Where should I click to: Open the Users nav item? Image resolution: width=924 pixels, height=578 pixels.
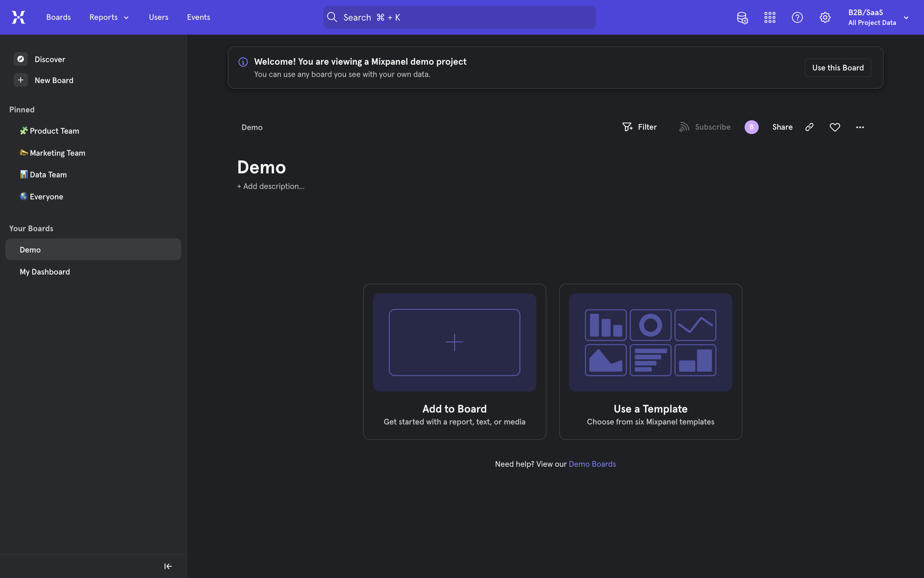tap(158, 17)
